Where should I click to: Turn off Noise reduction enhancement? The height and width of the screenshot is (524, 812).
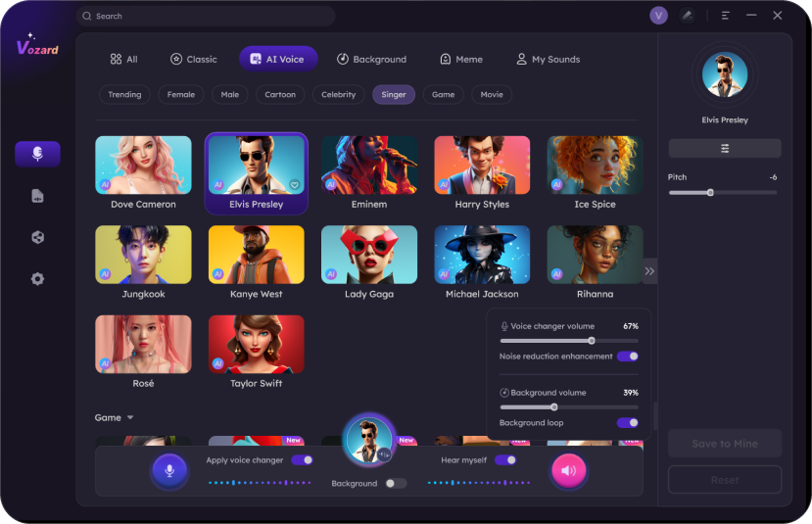627,357
